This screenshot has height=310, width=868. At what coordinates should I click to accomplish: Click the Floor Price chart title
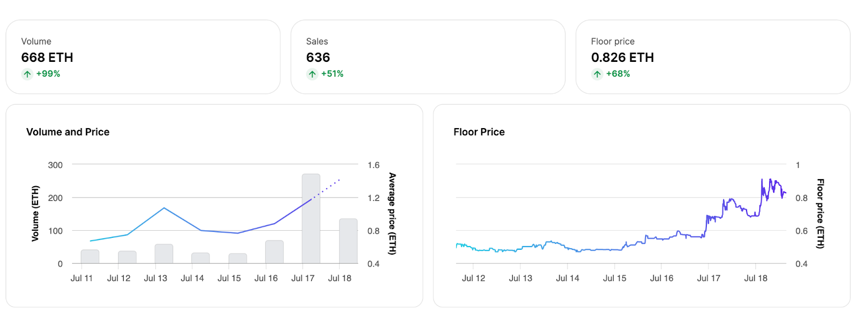pos(479,132)
